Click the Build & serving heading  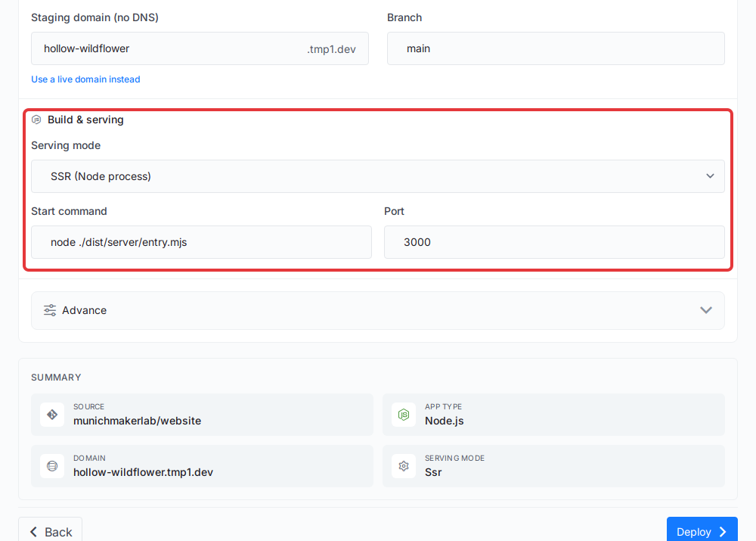point(85,120)
